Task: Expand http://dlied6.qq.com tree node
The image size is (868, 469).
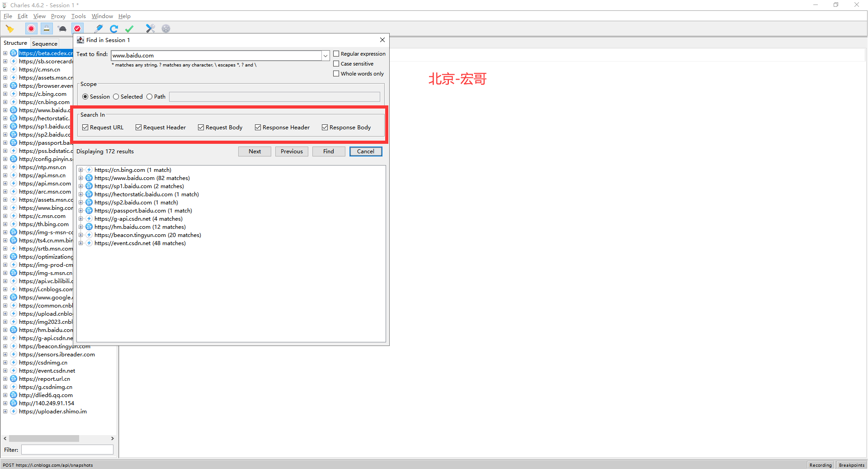Action: [5, 395]
